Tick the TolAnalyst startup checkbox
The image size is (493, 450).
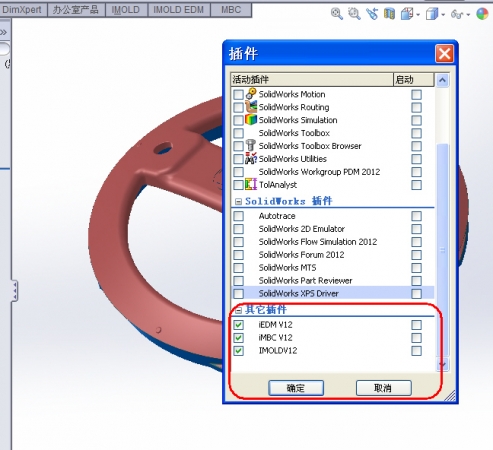(416, 185)
